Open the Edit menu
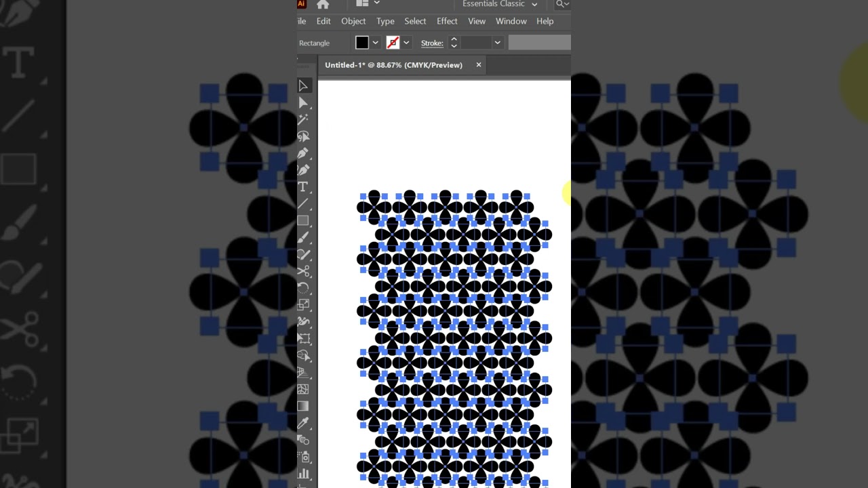 pos(323,21)
